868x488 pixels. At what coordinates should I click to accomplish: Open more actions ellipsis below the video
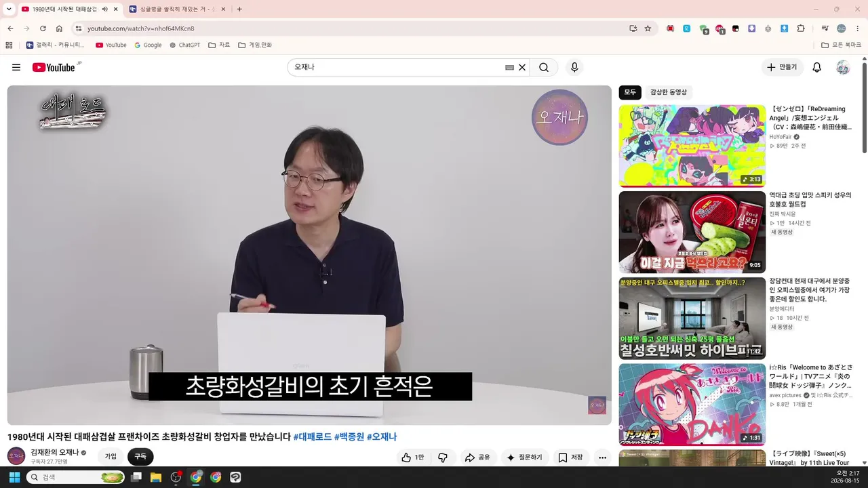pyautogui.click(x=602, y=457)
